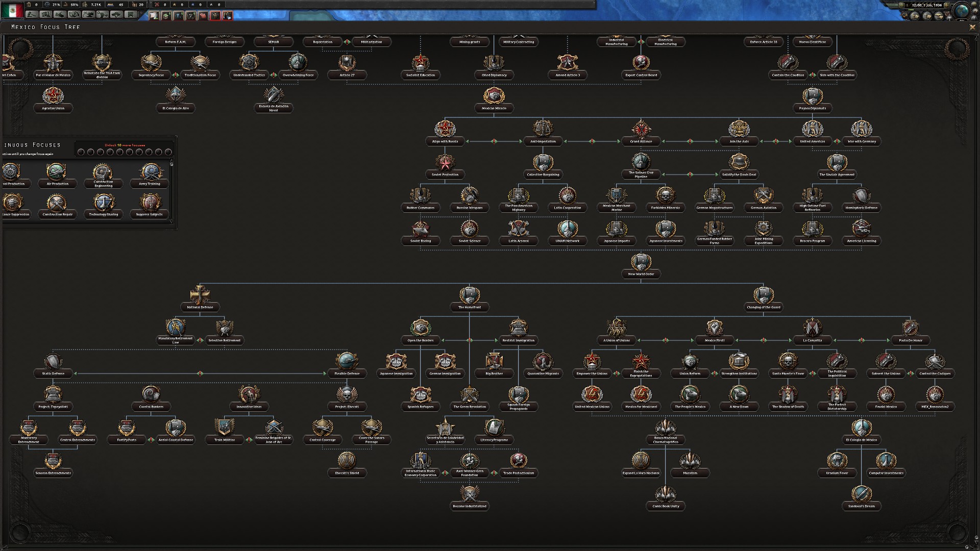This screenshot has width=980, height=551.
Task: Pick the Flexible Defense focus icon
Action: pos(347,361)
